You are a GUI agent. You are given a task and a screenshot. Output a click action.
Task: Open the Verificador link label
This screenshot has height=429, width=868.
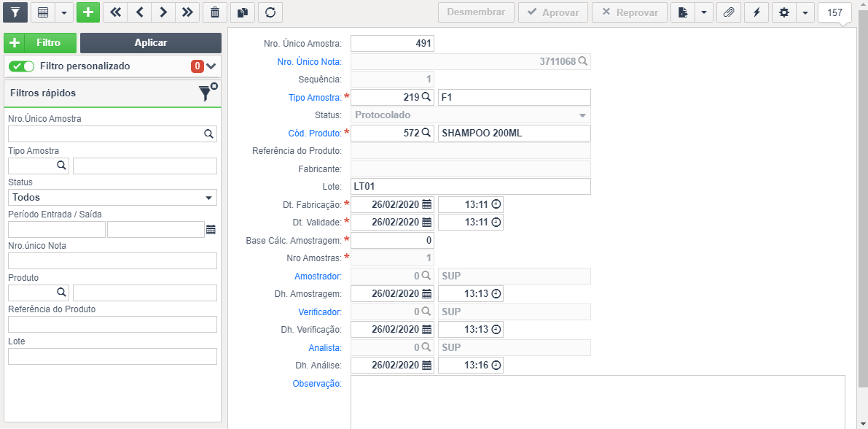click(x=318, y=312)
